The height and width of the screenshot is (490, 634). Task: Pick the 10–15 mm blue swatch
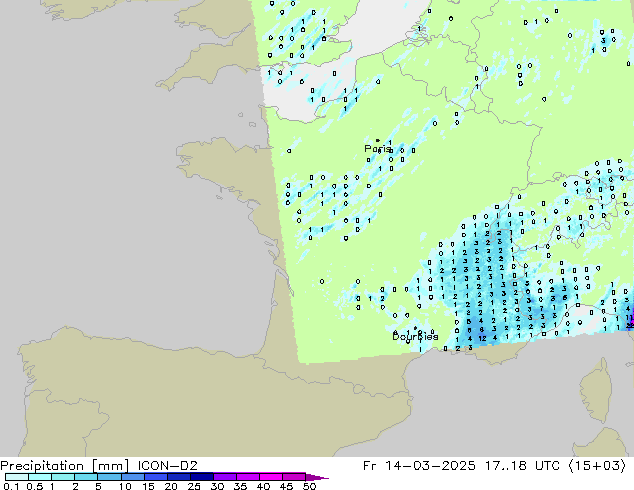point(132,477)
